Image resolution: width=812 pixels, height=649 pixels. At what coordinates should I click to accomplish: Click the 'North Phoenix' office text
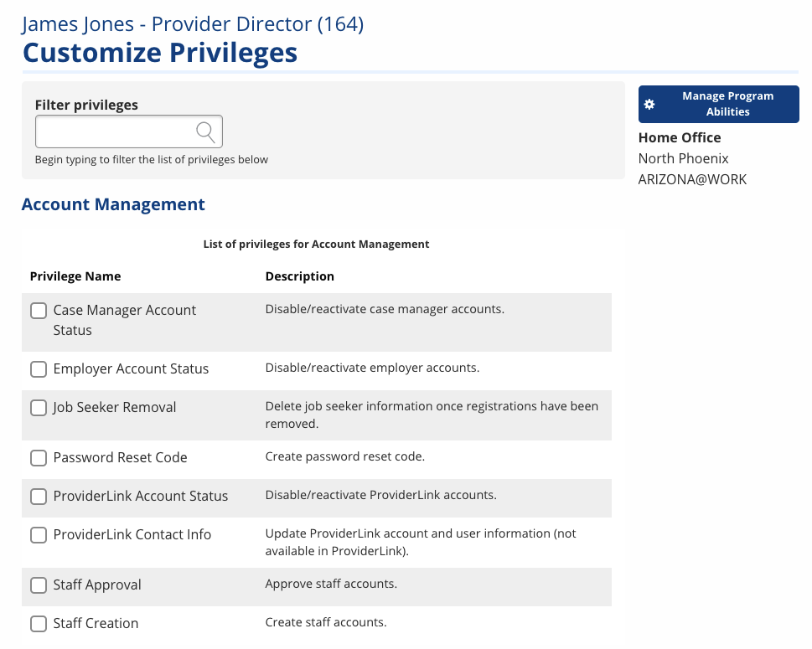[683, 158]
